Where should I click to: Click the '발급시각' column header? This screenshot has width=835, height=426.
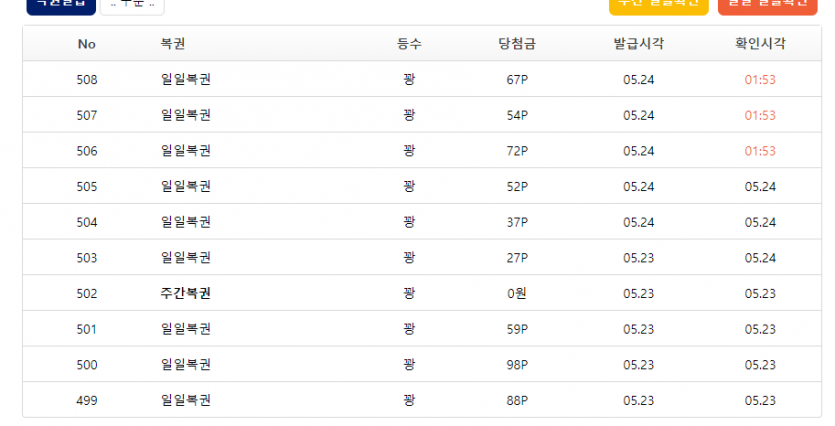pyautogui.click(x=638, y=44)
